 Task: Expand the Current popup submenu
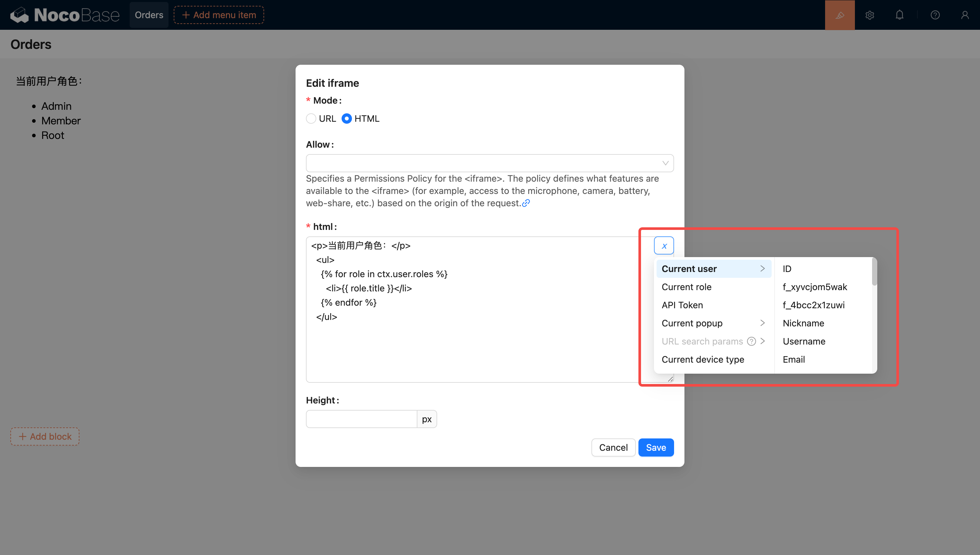[x=713, y=323]
